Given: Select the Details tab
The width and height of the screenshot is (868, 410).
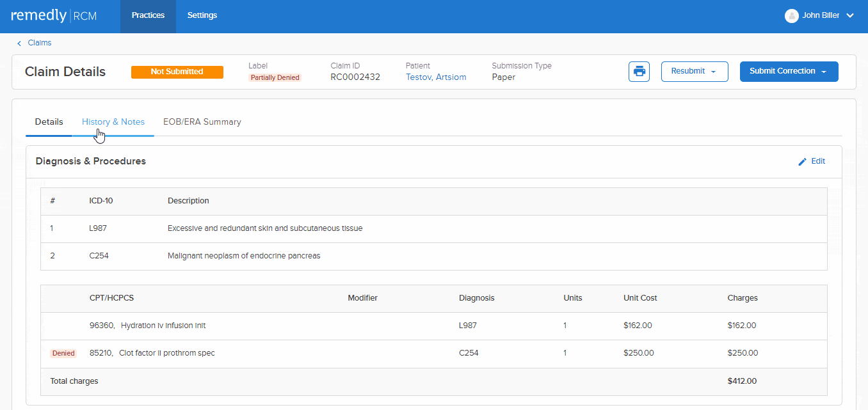Looking at the screenshot, I should (49, 122).
